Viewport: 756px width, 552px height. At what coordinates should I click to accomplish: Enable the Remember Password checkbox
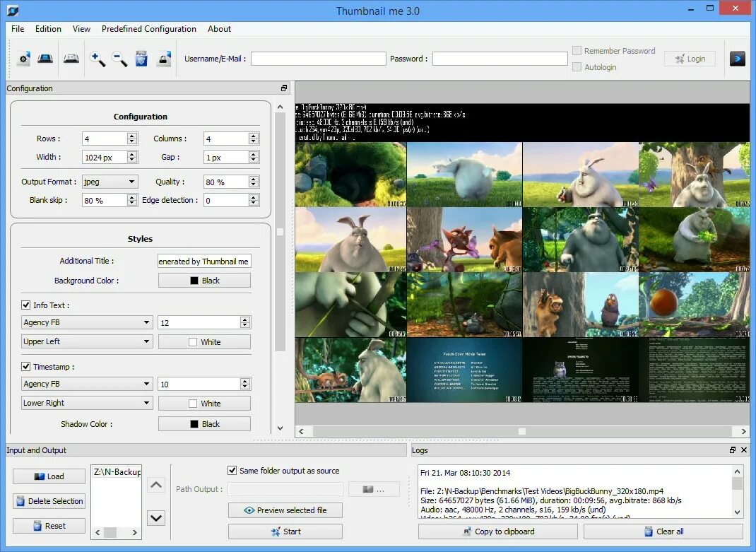[577, 51]
